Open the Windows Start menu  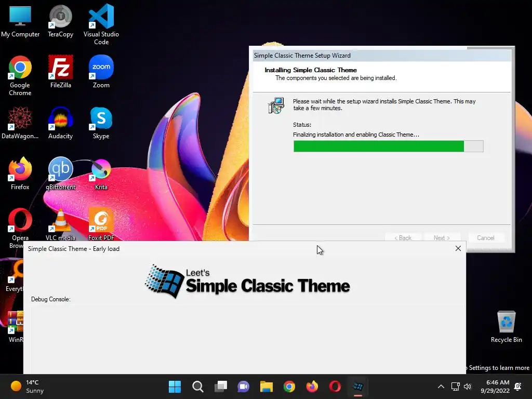175,387
